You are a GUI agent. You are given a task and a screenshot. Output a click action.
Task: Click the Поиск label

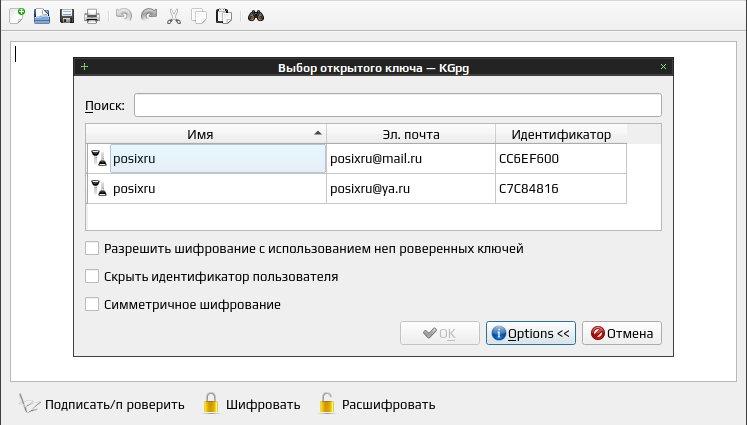(x=105, y=105)
